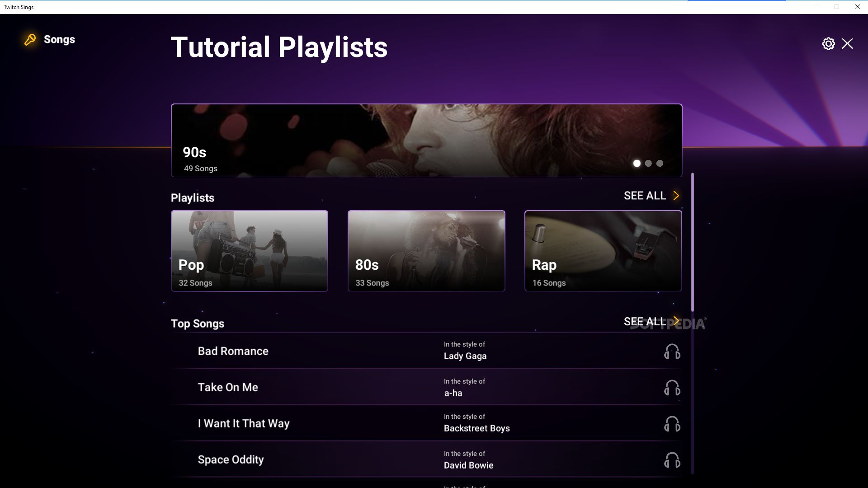This screenshot has width=868, height=488.
Task: Preview I Want It That Way headphones icon
Action: tap(672, 424)
